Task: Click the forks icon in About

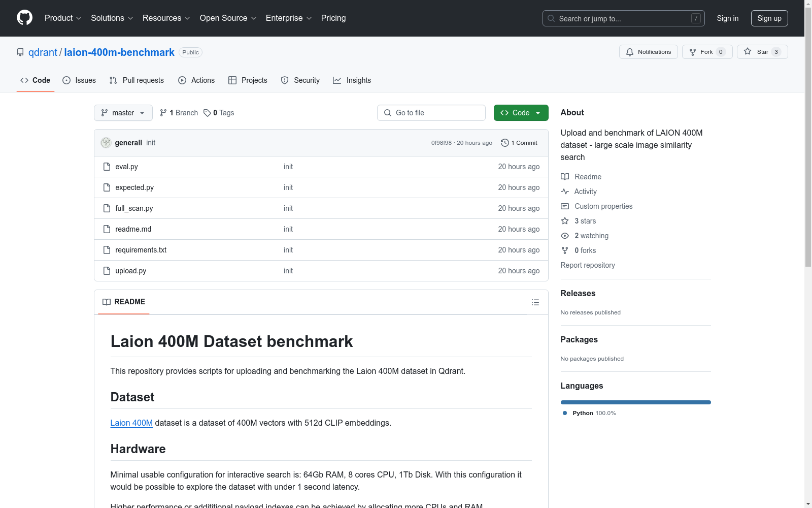Action: 565,250
